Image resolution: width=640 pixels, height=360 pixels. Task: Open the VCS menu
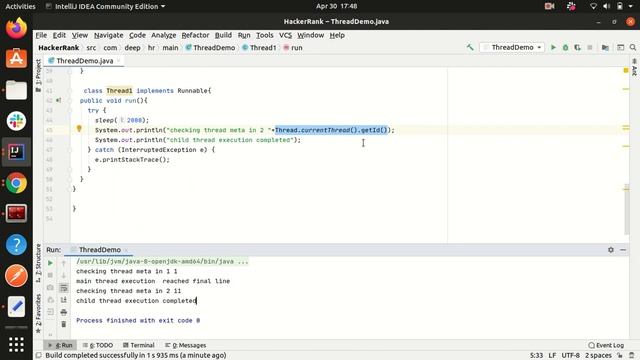coord(285,35)
